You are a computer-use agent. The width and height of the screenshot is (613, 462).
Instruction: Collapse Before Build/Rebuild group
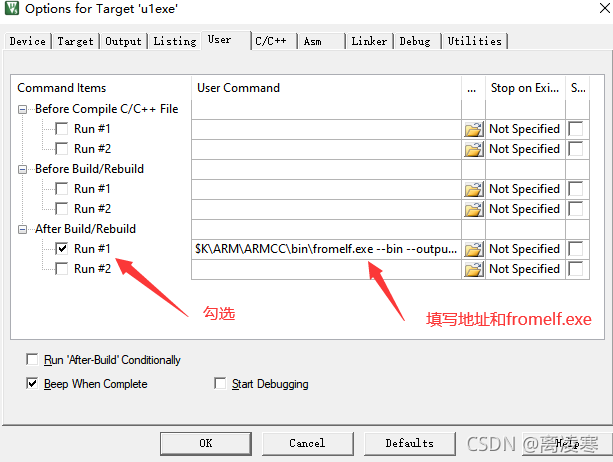[23, 169]
